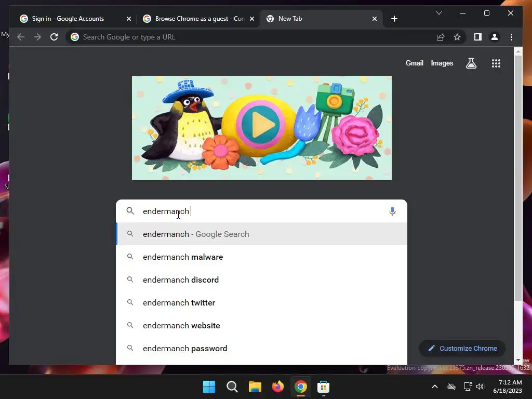Open the Gmail link
Viewport: 532px width, 399px height.
(414, 63)
